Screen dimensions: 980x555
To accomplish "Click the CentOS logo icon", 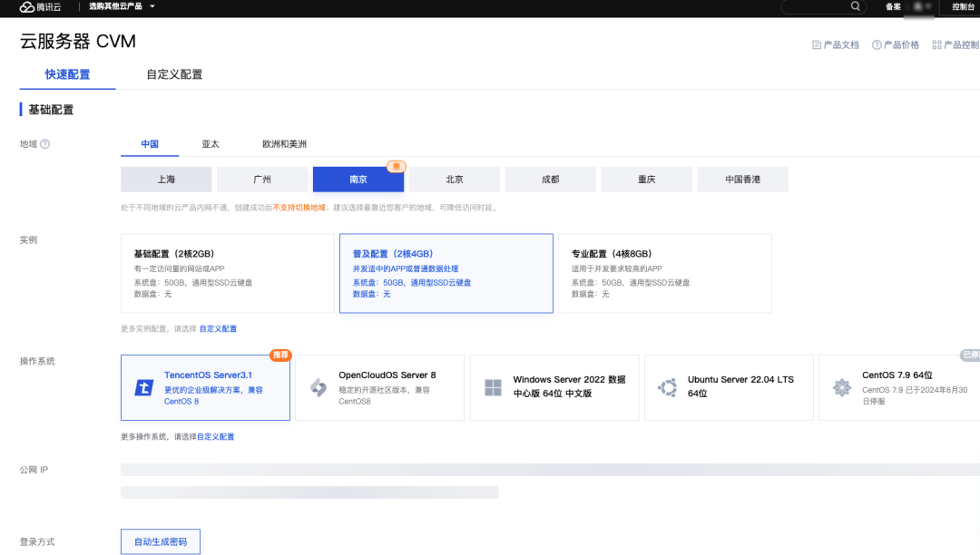I will [842, 388].
